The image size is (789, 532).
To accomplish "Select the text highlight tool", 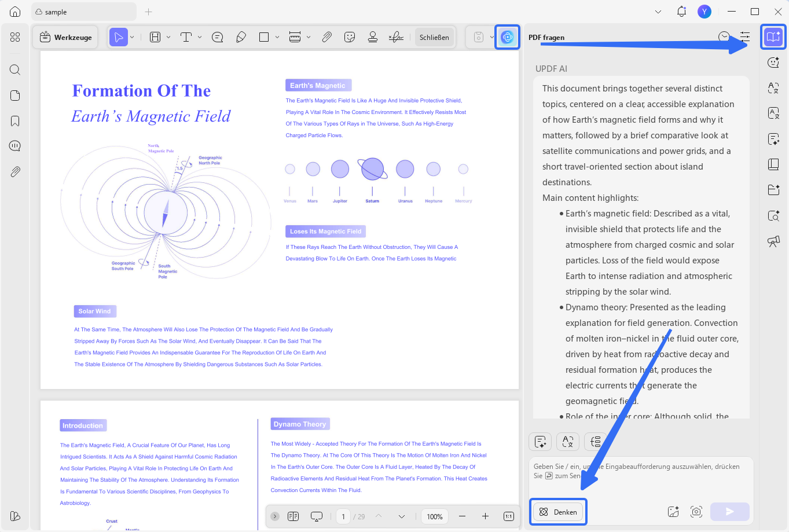I will coord(155,37).
